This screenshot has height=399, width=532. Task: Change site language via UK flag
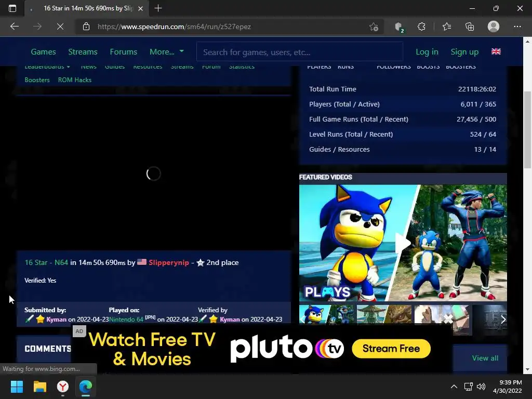coord(496,51)
